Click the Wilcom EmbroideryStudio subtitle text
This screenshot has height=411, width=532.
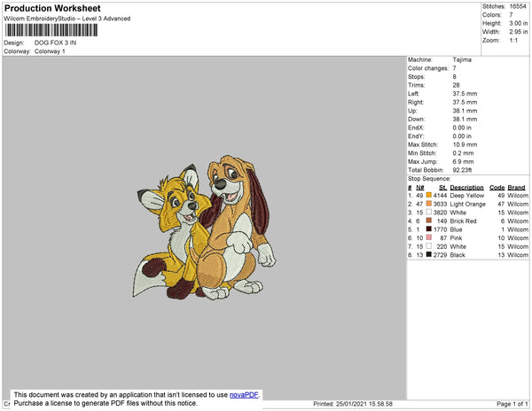click(67, 19)
